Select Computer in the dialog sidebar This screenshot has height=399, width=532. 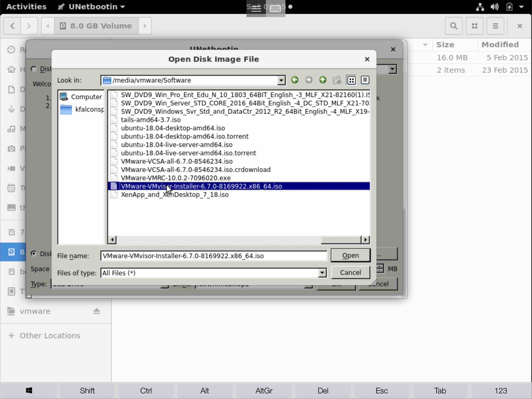(x=81, y=97)
